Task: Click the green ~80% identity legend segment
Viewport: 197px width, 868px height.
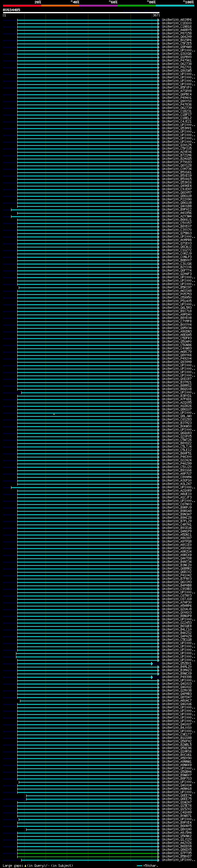Action: (x=137, y=6)
